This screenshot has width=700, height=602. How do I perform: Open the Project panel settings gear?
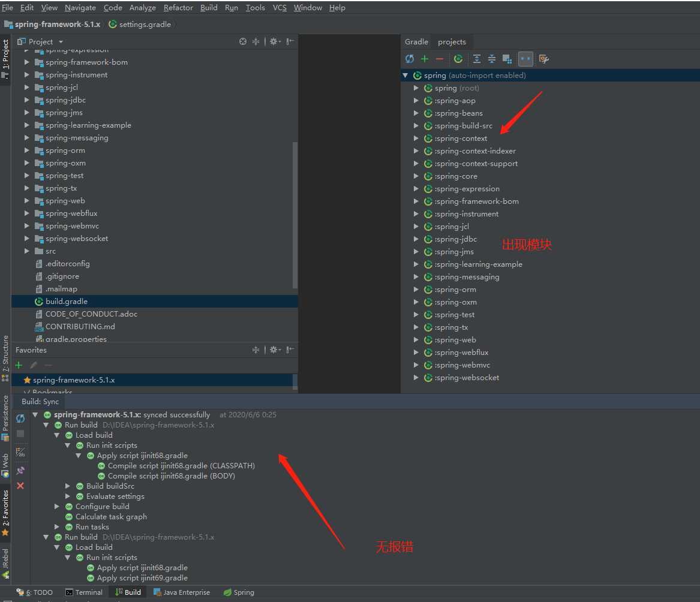(x=275, y=41)
